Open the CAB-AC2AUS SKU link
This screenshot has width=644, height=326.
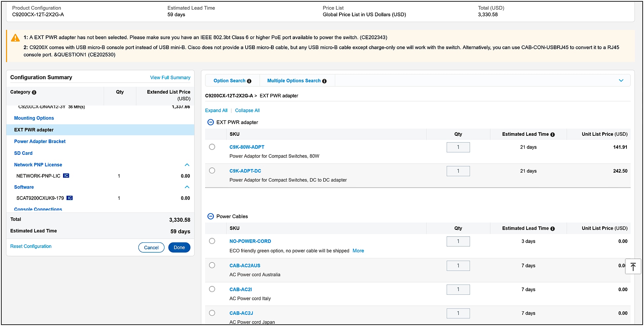click(x=245, y=266)
